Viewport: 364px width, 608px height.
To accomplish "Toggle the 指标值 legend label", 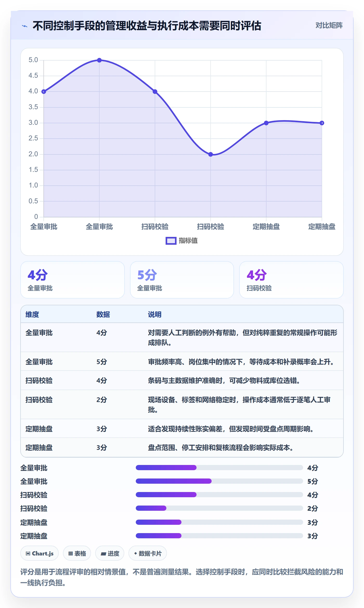I will (188, 241).
